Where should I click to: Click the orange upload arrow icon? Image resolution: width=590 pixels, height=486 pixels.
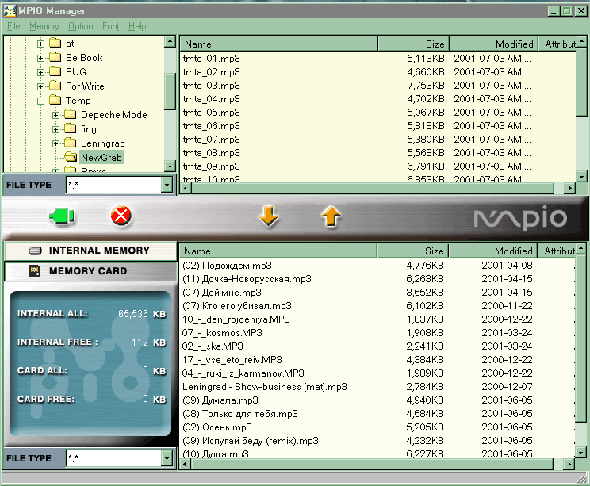click(331, 216)
